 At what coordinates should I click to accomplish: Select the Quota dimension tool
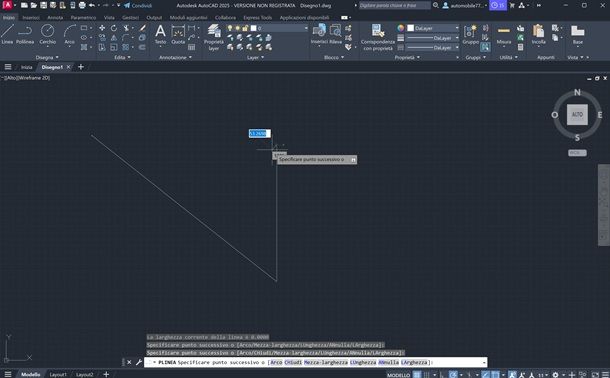(x=178, y=34)
